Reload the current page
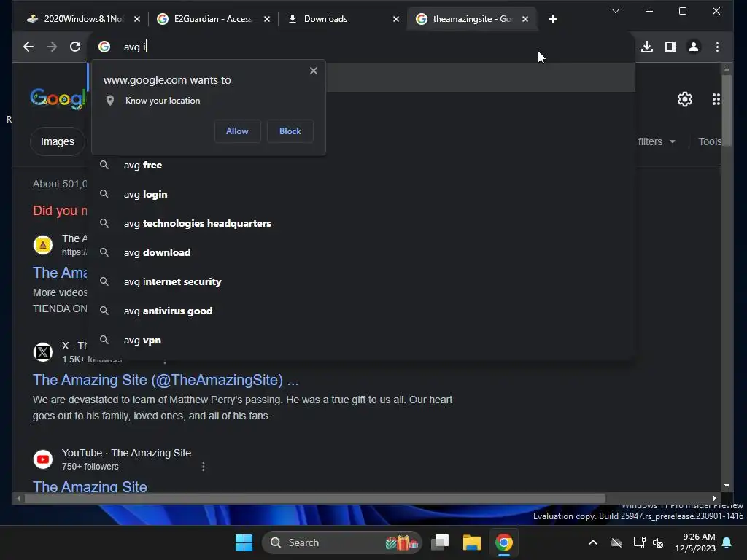The width and height of the screenshot is (747, 560). tap(75, 47)
